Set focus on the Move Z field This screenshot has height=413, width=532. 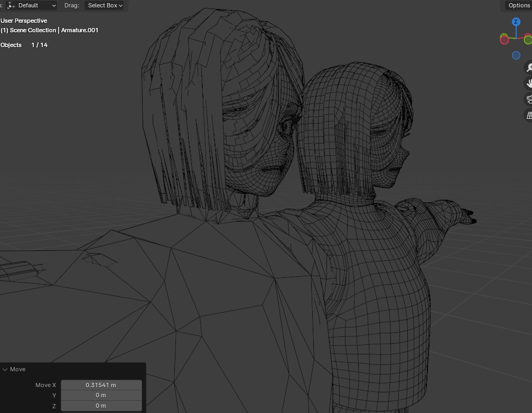tap(101, 406)
